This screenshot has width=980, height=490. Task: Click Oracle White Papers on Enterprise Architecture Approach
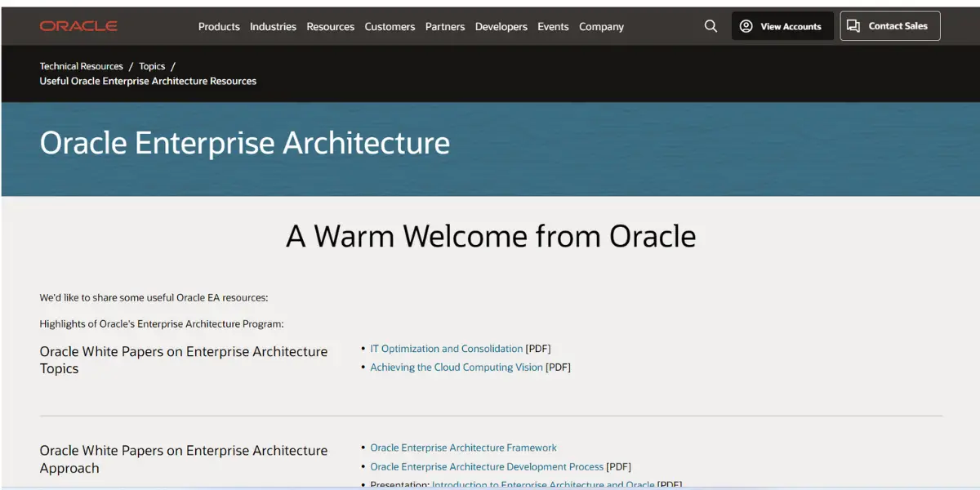(x=184, y=459)
